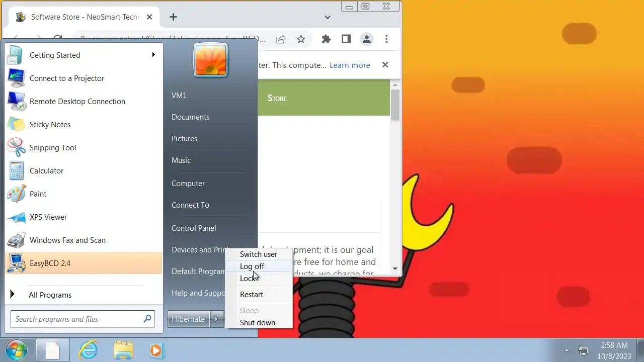Launch XPS Viewer
The width and height of the screenshot is (644, 362).
(84, 217)
